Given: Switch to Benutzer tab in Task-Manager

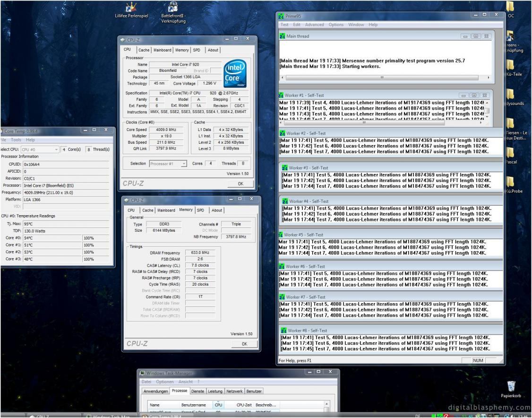Looking at the screenshot, I should (254, 391).
